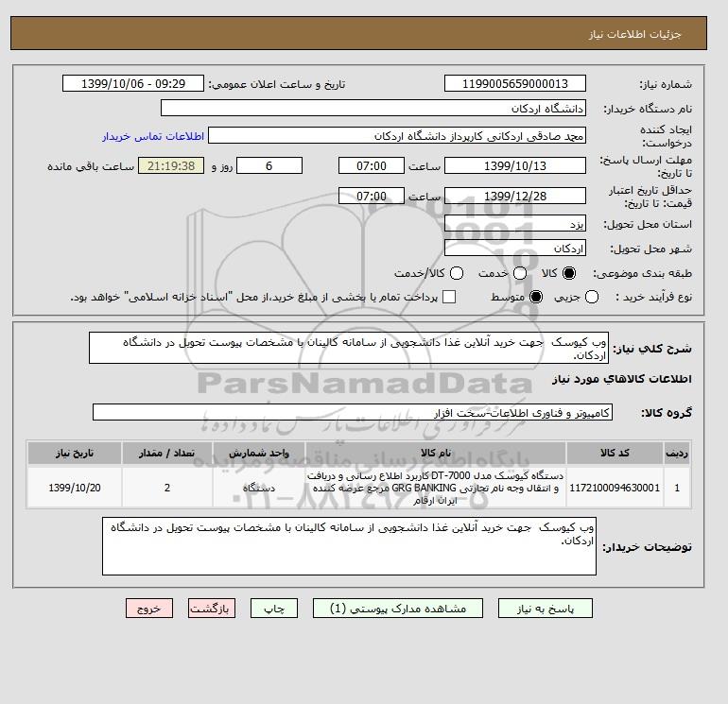728x704 pixels.
Task: Click the need date cell 1399/10/20
Action: coord(75,488)
